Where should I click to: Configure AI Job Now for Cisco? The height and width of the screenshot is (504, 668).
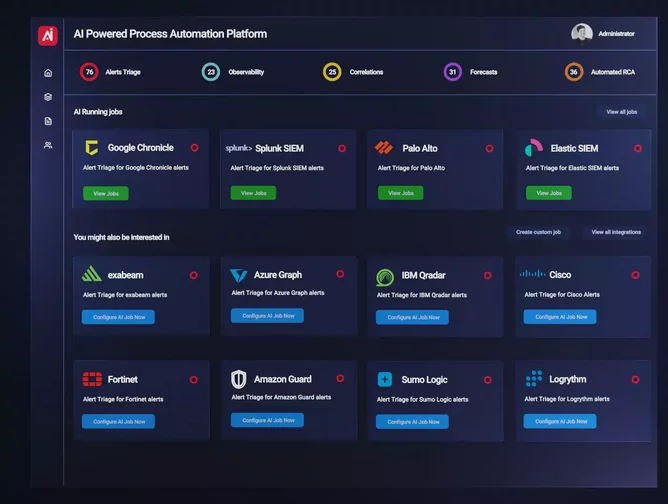[560, 317]
